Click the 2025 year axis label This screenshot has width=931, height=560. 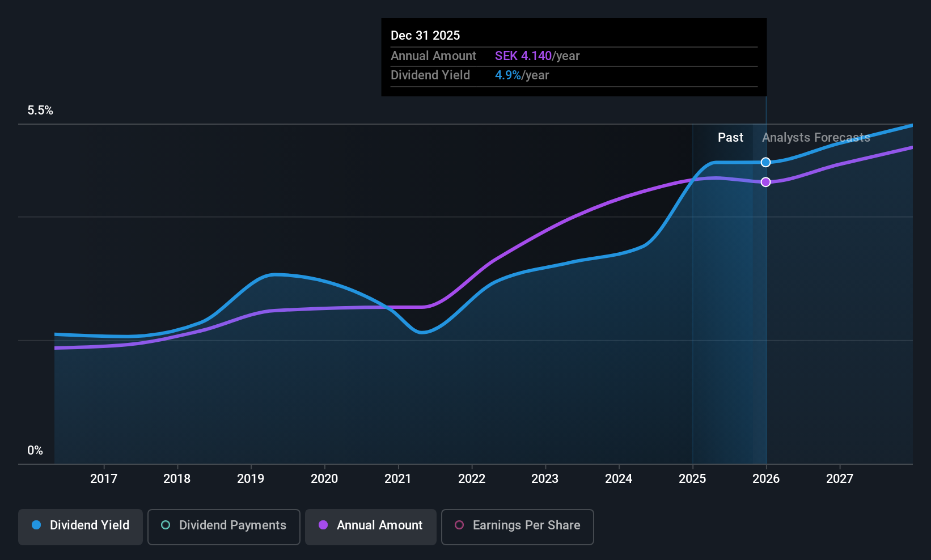click(x=692, y=478)
